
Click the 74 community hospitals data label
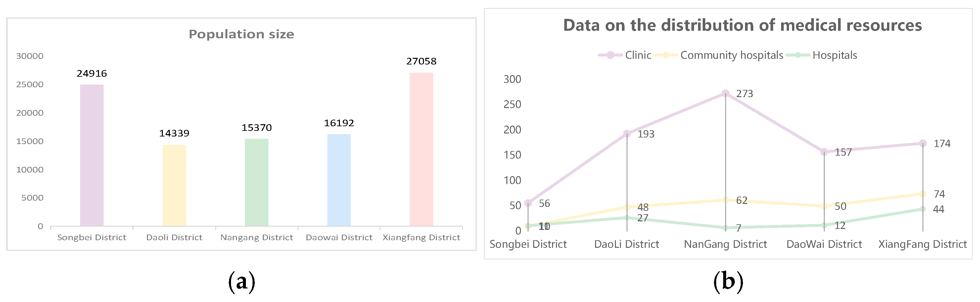tap(939, 194)
